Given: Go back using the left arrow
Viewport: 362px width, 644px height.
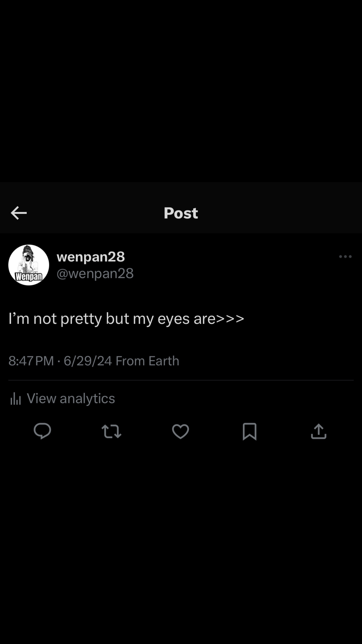Looking at the screenshot, I should click(x=19, y=213).
